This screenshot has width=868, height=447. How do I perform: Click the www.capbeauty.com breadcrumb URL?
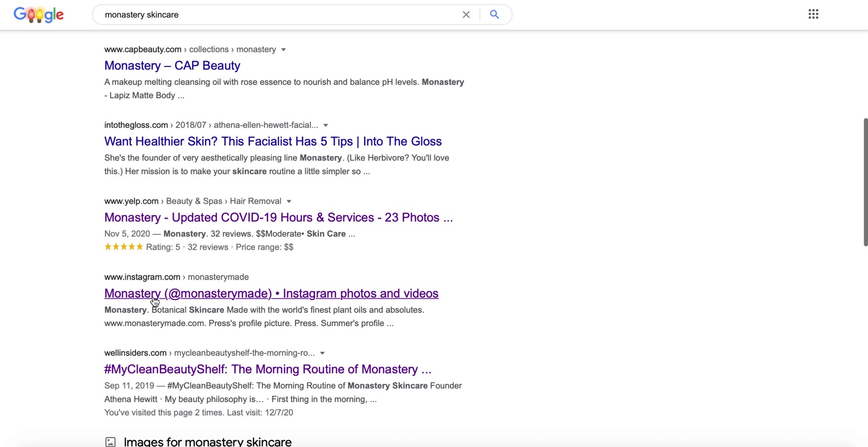point(143,49)
